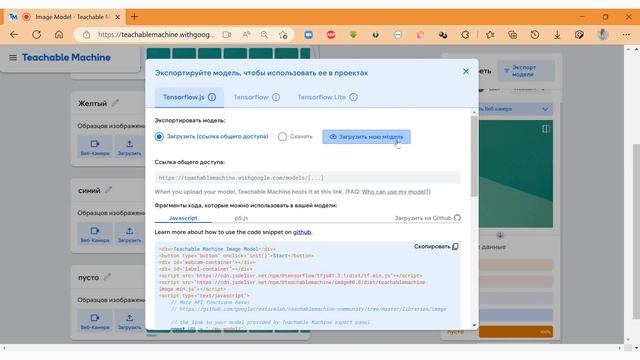Click the address bar URL
640x360 pixels.
click(x=156, y=35)
